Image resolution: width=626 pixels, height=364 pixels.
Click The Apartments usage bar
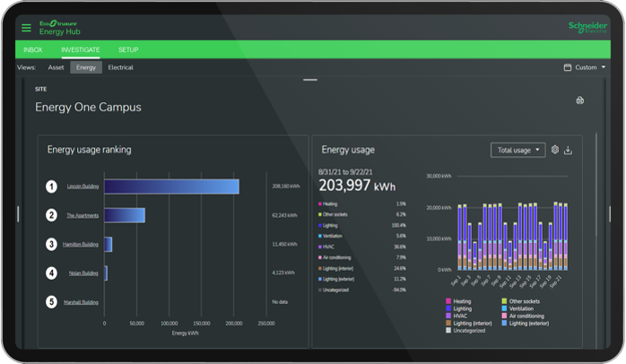tap(125, 215)
